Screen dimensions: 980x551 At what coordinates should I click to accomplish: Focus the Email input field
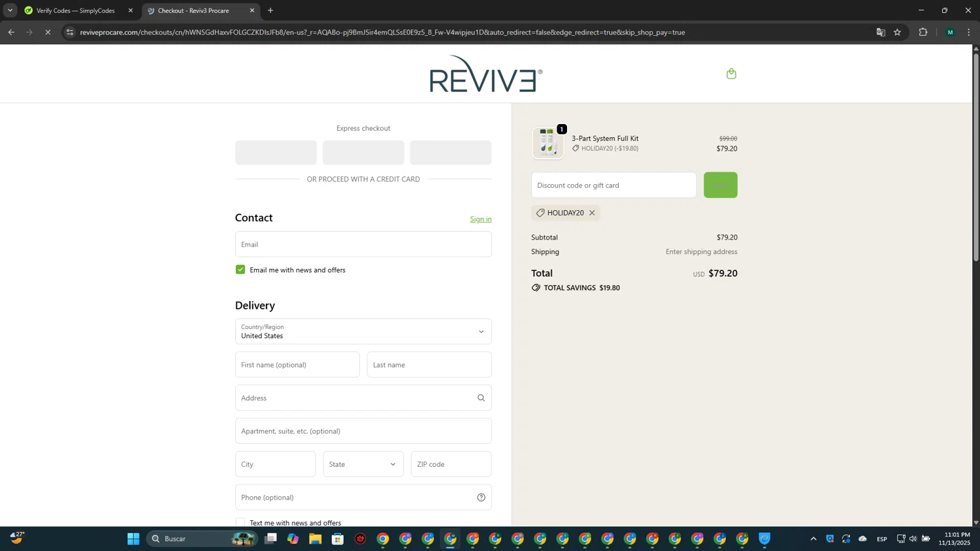(x=363, y=244)
